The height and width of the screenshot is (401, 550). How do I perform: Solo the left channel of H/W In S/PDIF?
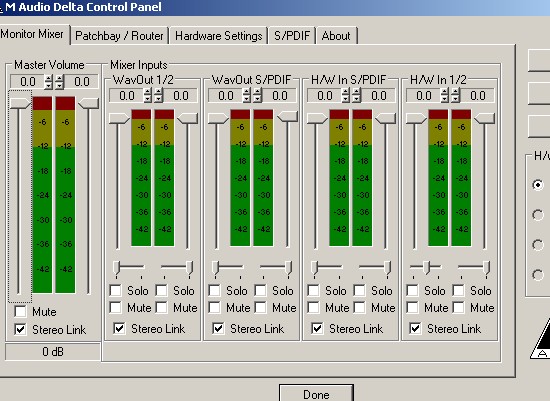coord(313,290)
